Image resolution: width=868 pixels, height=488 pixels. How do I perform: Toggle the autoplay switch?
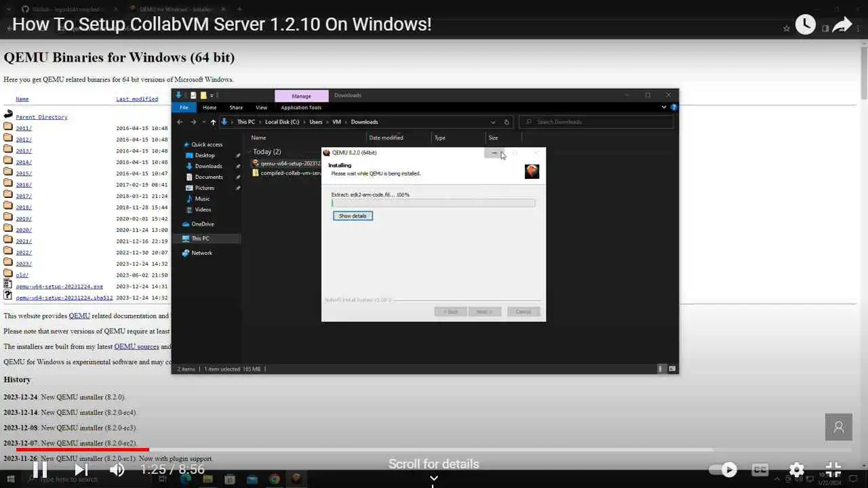723,469
